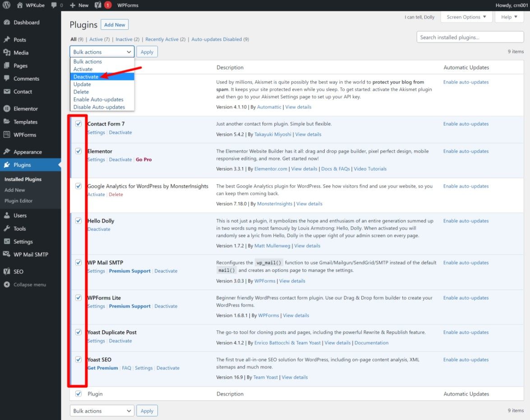Open the WordPress logo menu
The height and width of the screenshot is (420, 530).
6,5
